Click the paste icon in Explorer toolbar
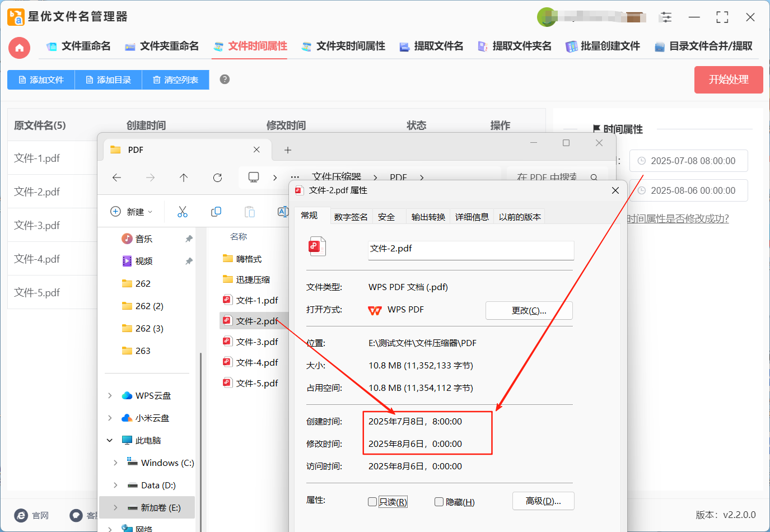 pyautogui.click(x=250, y=212)
